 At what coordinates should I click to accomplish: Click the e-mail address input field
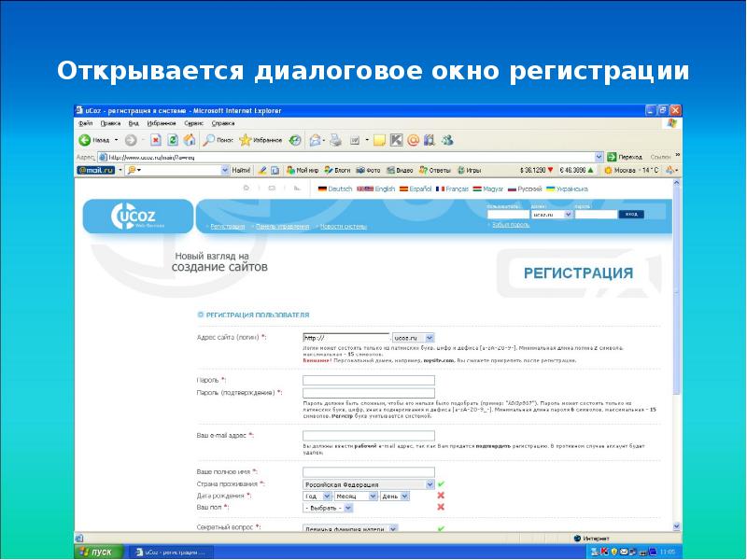click(x=356, y=435)
